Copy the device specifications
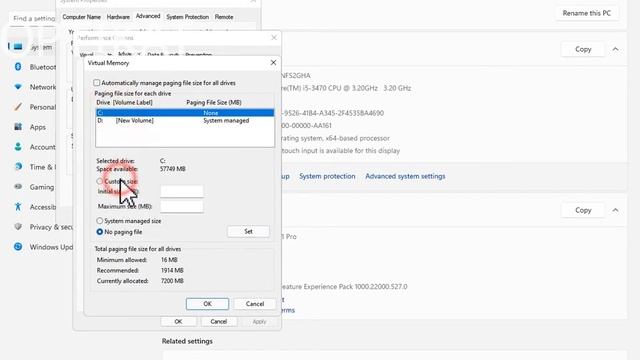640x360 pixels. pyautogui.click(x=583, y=49)
